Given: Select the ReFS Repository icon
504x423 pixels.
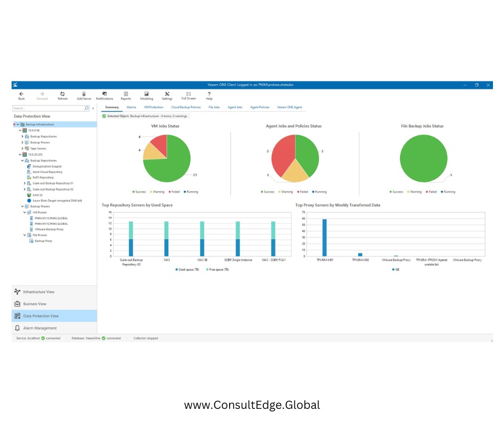Looking at the screenshot, I should (29, 178).
